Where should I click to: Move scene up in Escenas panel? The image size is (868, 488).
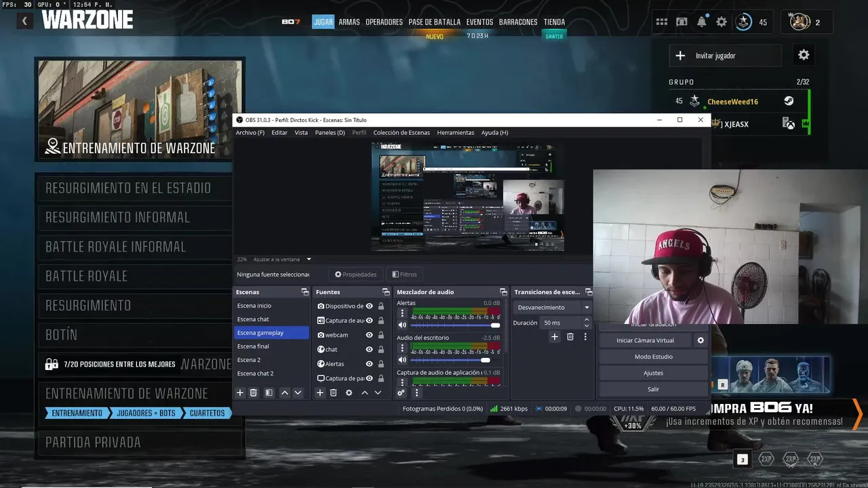(285, 392)
